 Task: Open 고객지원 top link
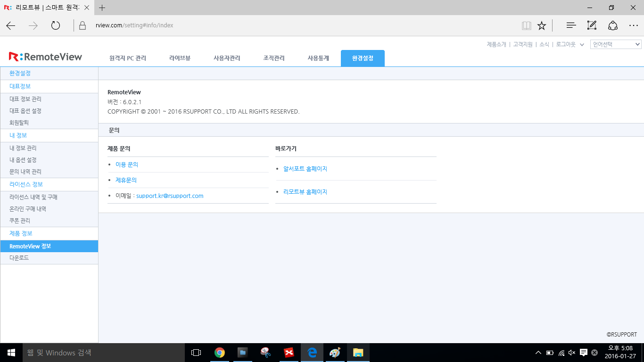pos(523,44)
